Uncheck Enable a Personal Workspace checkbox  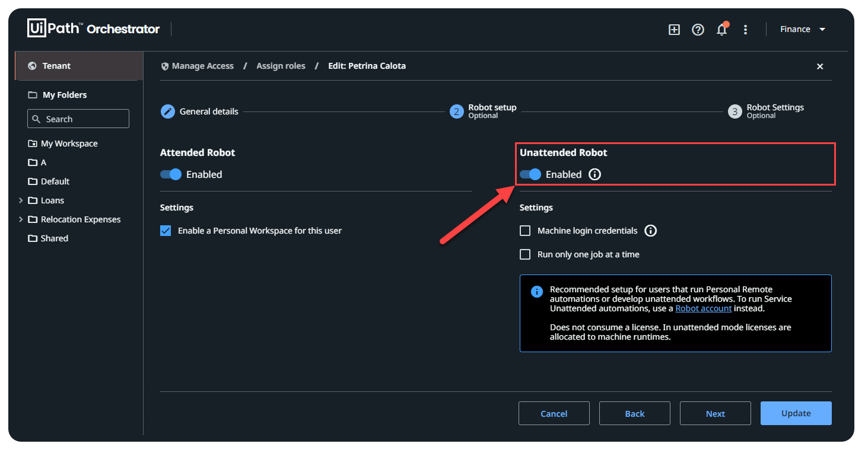166,231
